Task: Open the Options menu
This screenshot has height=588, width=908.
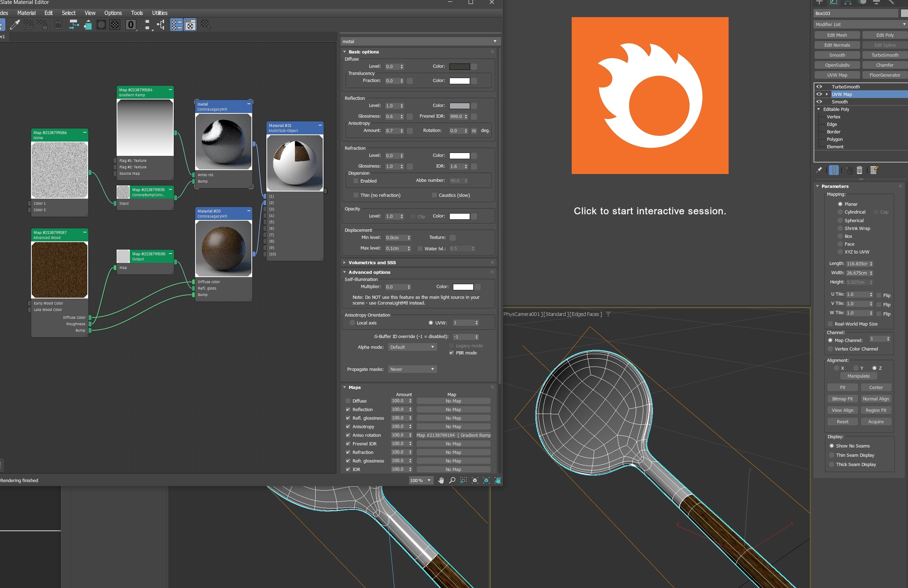Action: pos(113,13)
